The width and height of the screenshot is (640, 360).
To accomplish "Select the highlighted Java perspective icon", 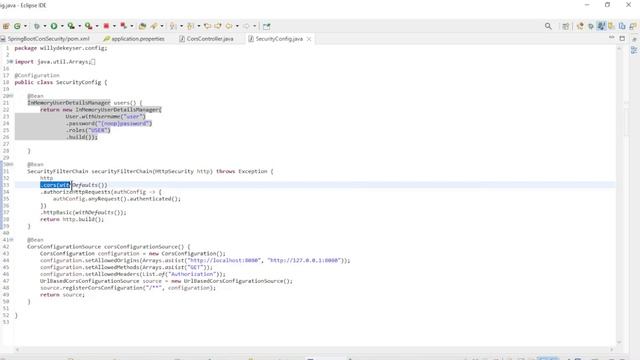I will coord(601,26).
